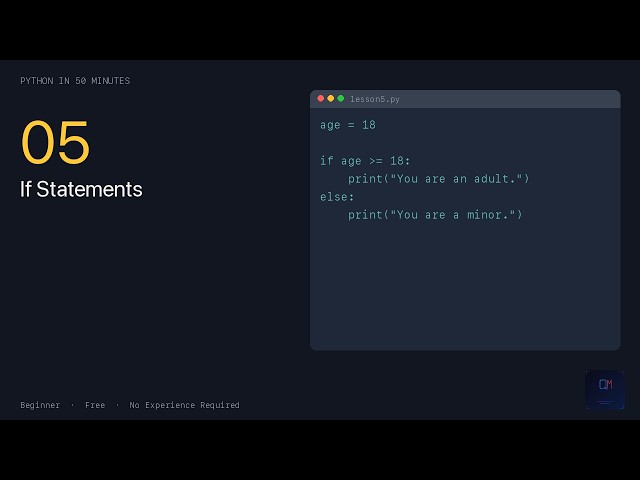This screenshot has height=480, width=640.
Task: Click the 'If Statements' title
Action: click(x=81, y=189)
